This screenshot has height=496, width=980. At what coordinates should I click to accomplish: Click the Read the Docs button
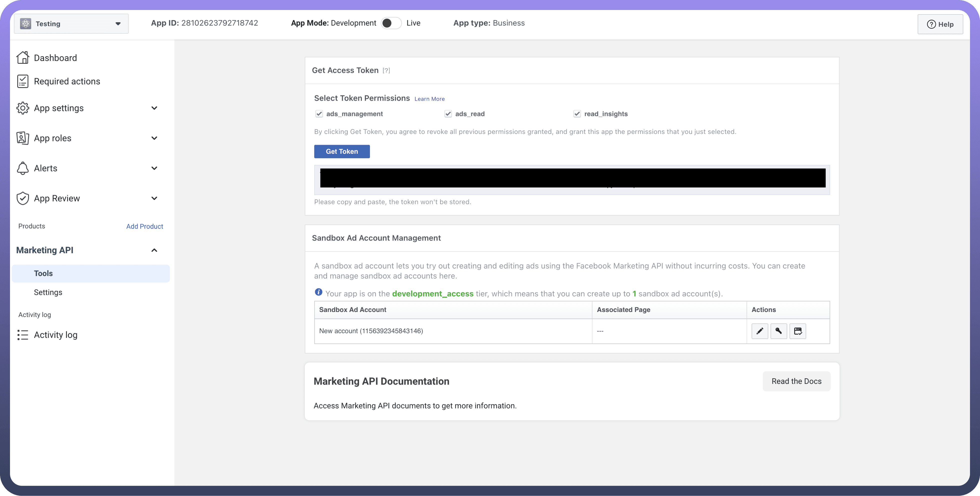tap(796, 381)
